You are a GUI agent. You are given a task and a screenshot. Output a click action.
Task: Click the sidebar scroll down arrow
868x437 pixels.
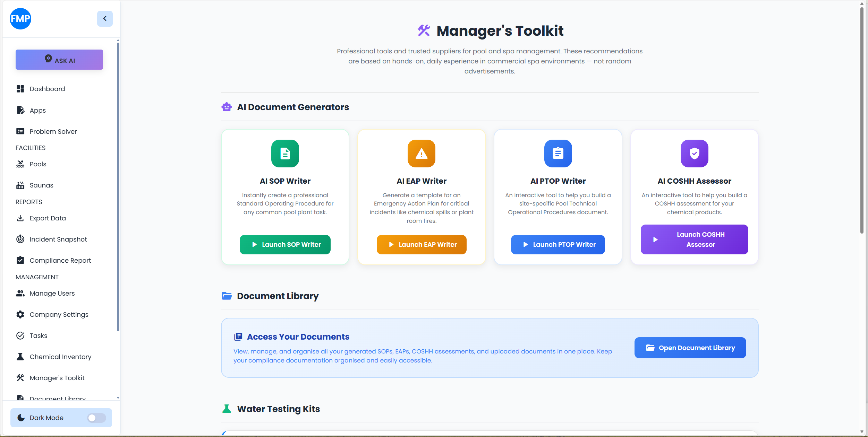[x=118, y=398]
